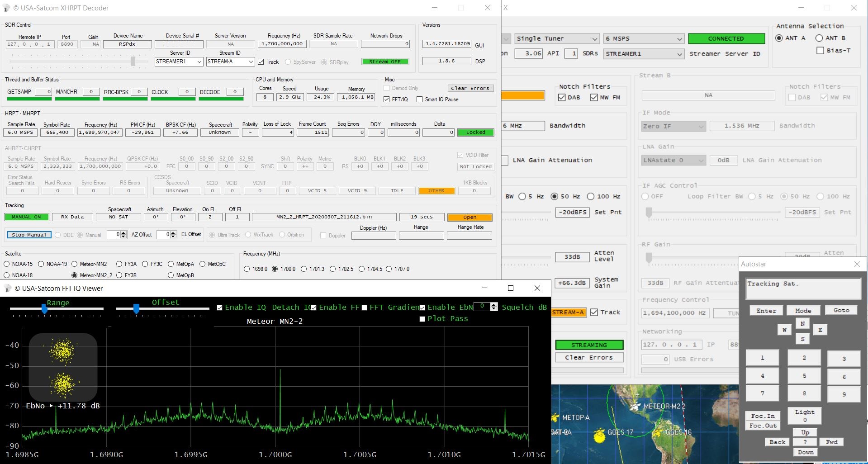Open the Stream ID STREAM-A dropdown
The image size is (868, 464).
(231, 62)
